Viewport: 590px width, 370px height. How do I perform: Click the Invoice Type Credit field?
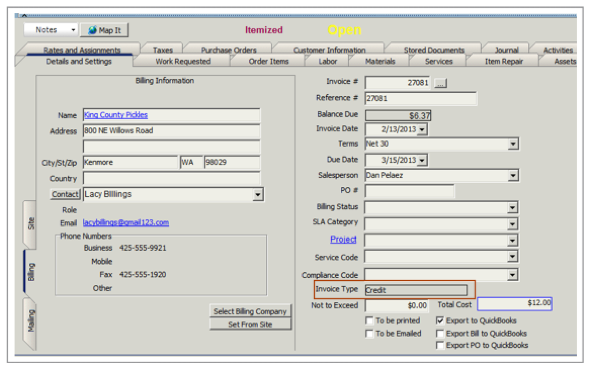coord(416,290)
